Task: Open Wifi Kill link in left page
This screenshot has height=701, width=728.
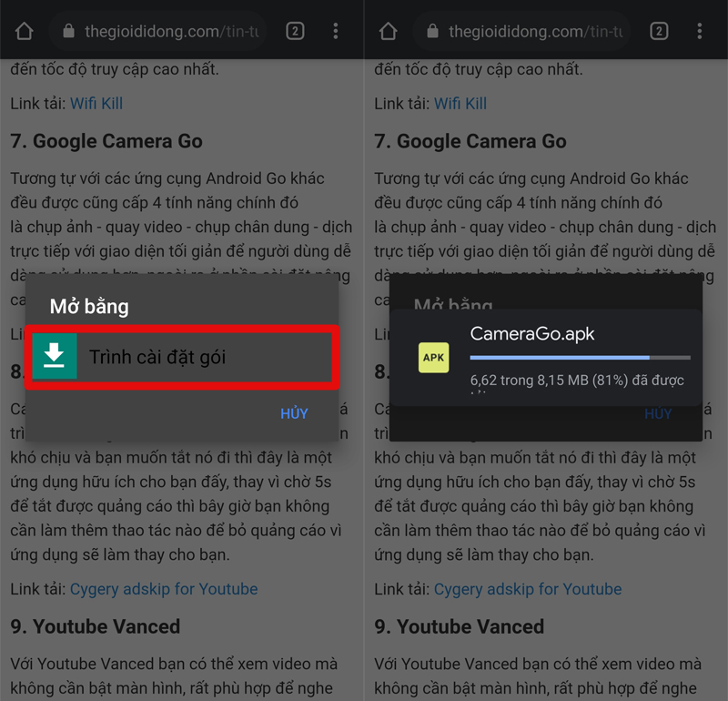Action: tap(96, 103)
